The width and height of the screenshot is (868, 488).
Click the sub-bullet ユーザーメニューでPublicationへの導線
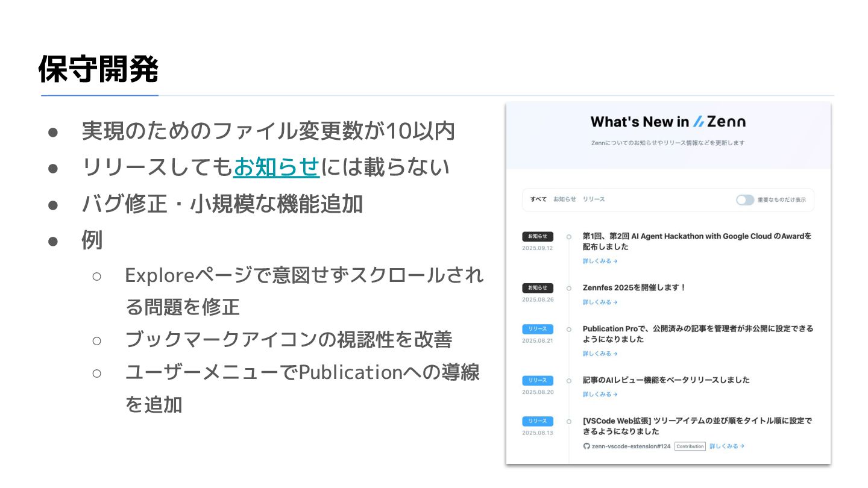(302, 388)
